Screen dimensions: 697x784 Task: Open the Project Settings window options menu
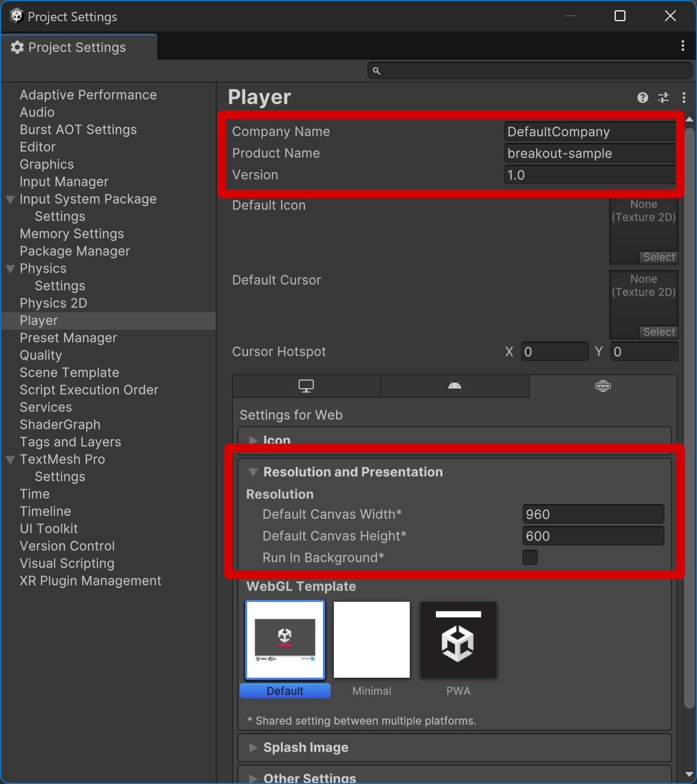click(682, 46)
